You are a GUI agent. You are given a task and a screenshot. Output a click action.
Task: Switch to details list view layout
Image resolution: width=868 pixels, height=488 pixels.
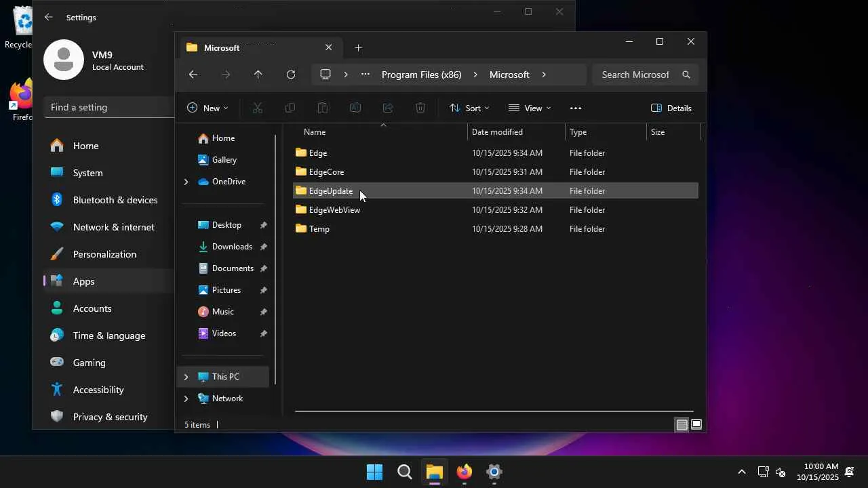682,425
